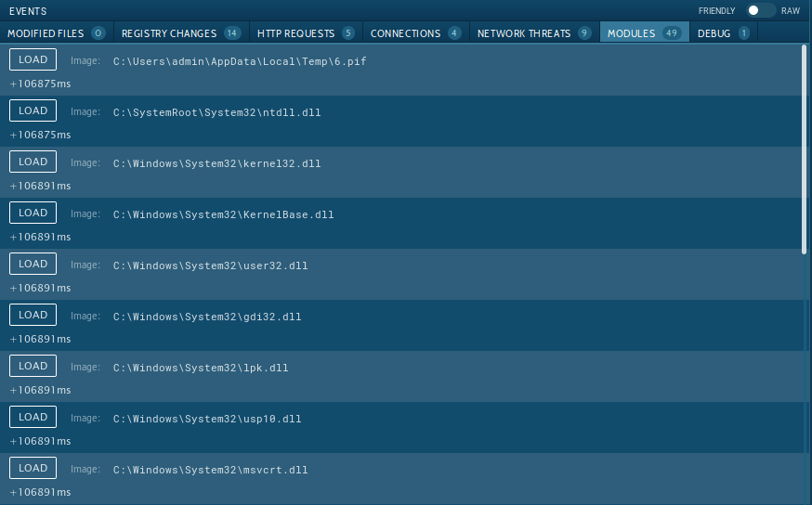Switch to Registry Changes tab
Image resolution: width=812 pixels, height=505 pixels.
tap(180, 33)
